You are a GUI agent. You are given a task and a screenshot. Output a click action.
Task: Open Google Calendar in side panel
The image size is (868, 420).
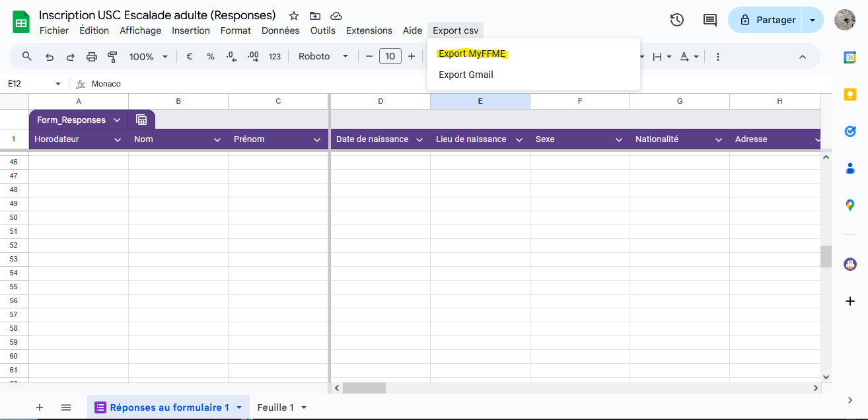850,57
